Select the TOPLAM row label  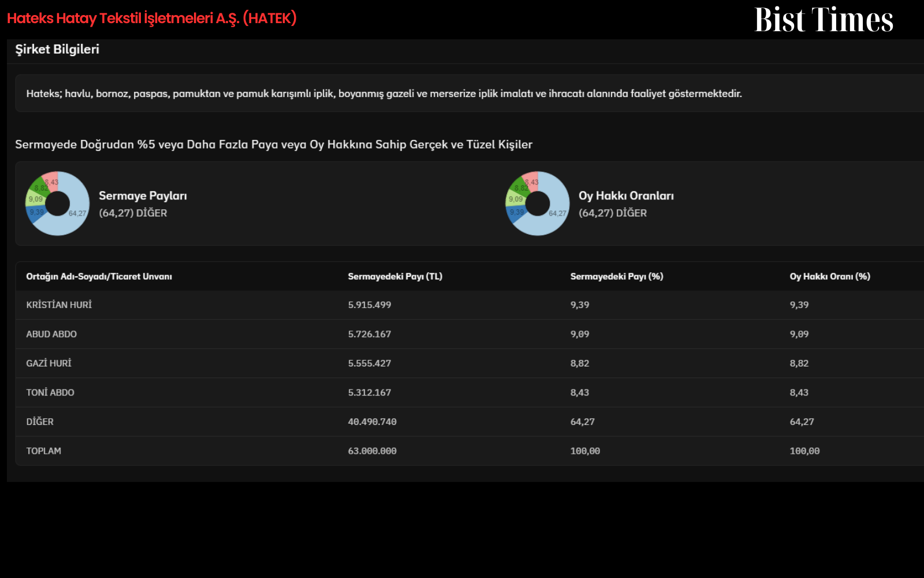click(x=43, y=451)
